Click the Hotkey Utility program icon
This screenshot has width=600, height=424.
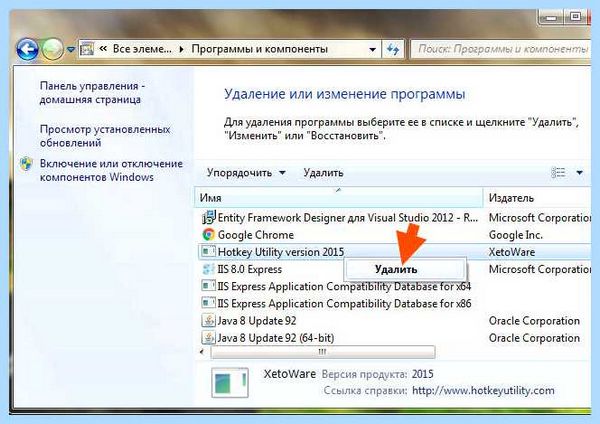(208, 251)
